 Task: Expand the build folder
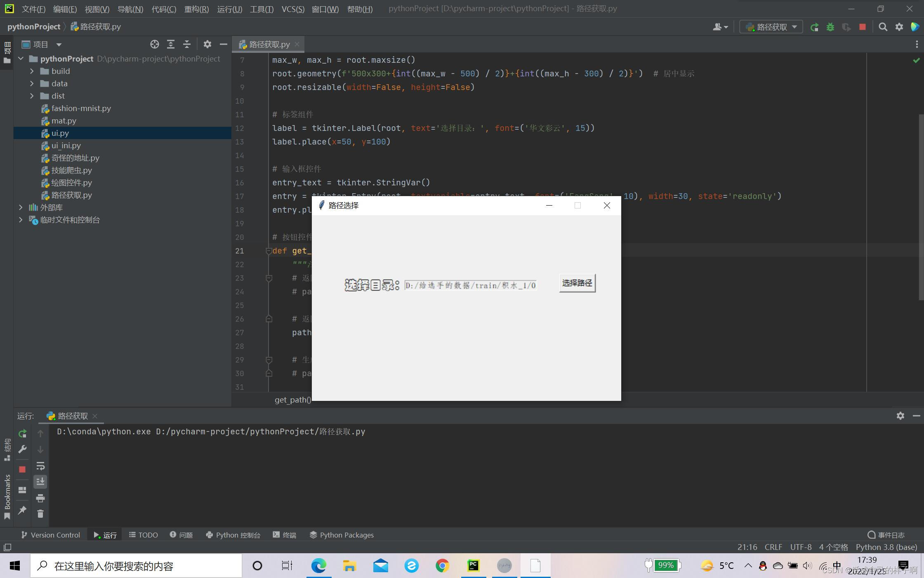tap(32, 71)
